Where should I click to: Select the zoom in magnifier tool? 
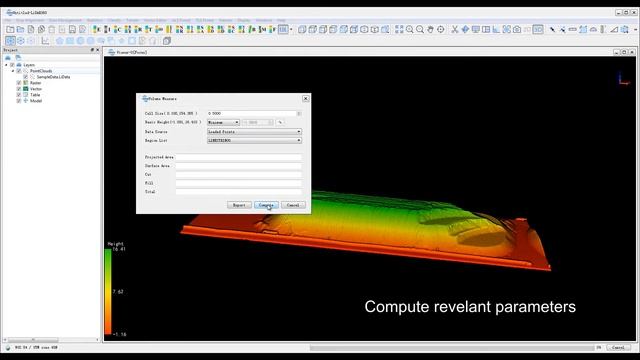point(409,29)
